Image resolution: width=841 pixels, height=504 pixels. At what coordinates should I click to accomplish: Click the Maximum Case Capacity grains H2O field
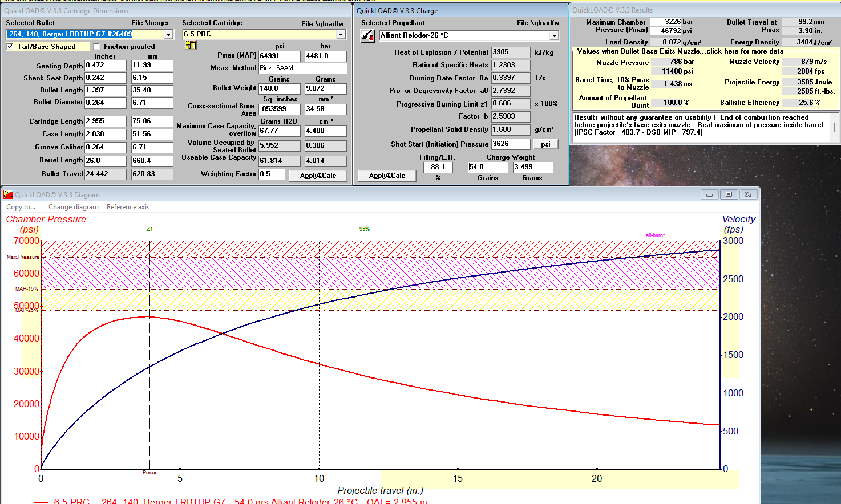pos(279,131)
